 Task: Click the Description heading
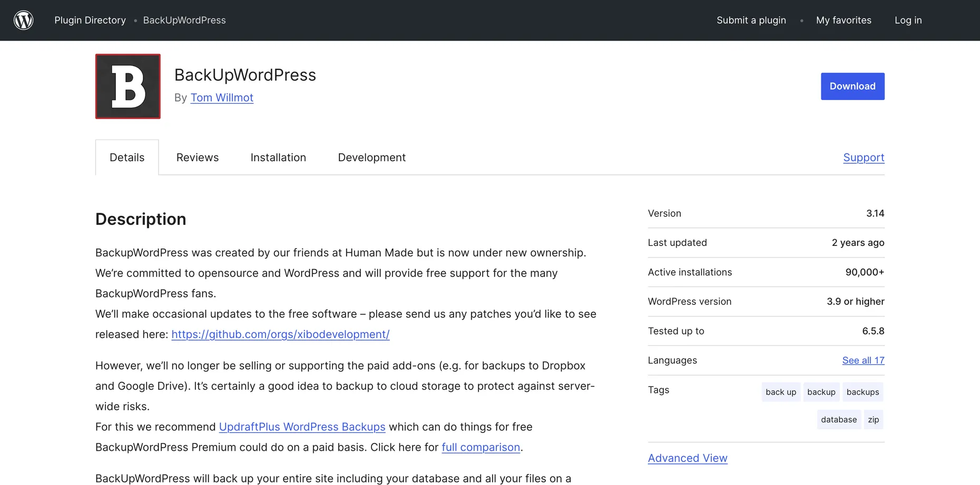(x=141, y=219)
